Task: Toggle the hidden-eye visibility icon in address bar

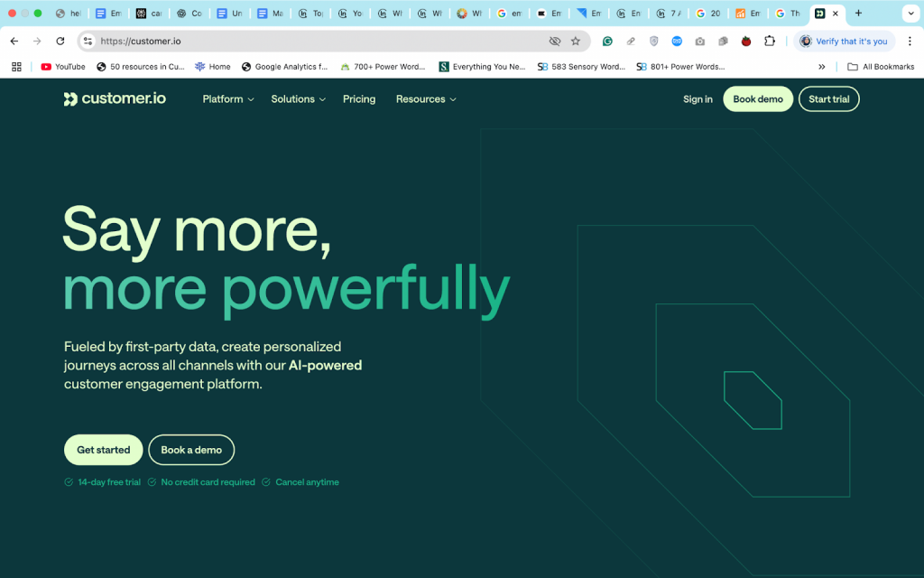Action: pos(555,41)
